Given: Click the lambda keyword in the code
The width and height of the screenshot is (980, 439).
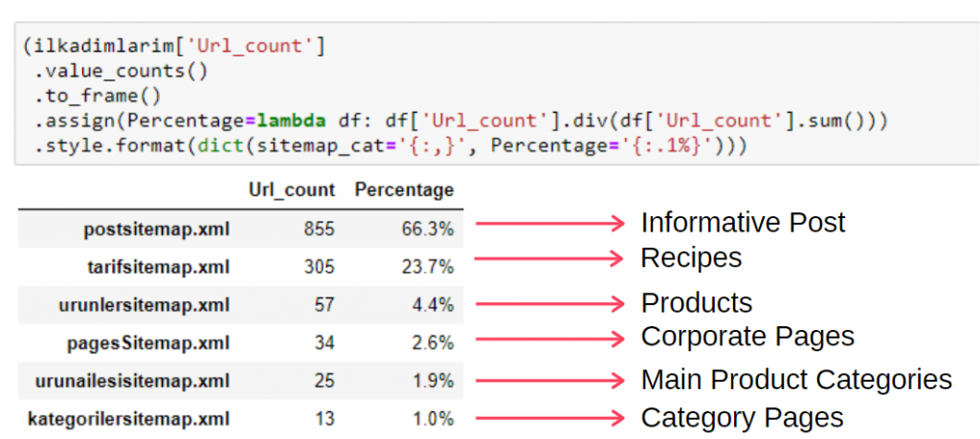Looking at the screenshot, I should [283, 121].
